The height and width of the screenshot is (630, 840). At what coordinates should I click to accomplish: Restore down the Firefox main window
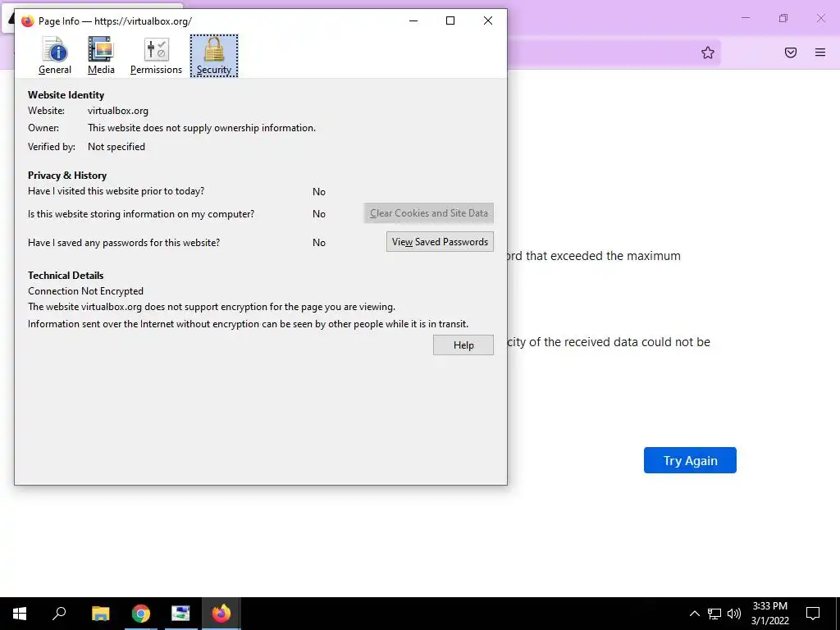coord(783,18)
